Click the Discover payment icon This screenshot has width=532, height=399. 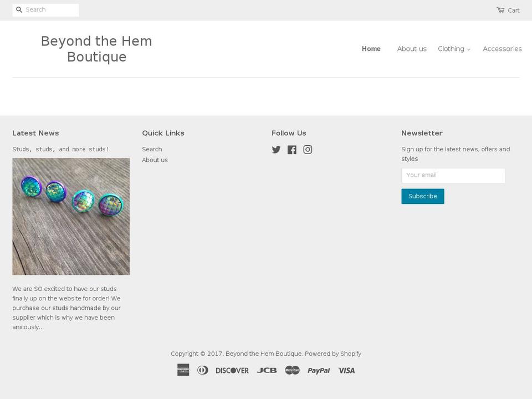tap(232, 370)
